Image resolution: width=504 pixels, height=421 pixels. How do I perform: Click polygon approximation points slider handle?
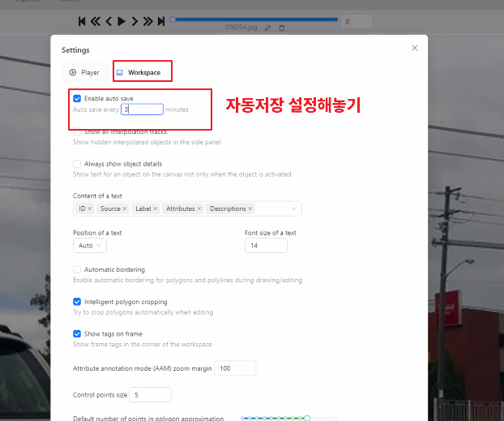(x=307, y=418)
